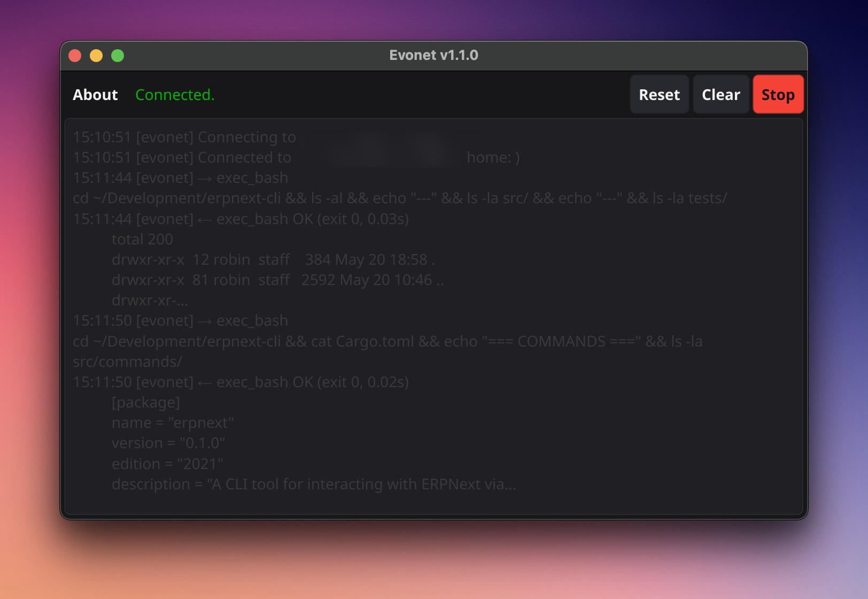
Task: Click the 'cat Cargo.toml' command line
Action: coord(387,342)
